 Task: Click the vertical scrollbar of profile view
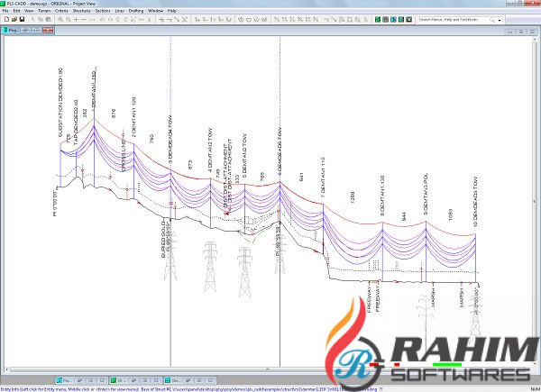(x=535, y=202)
